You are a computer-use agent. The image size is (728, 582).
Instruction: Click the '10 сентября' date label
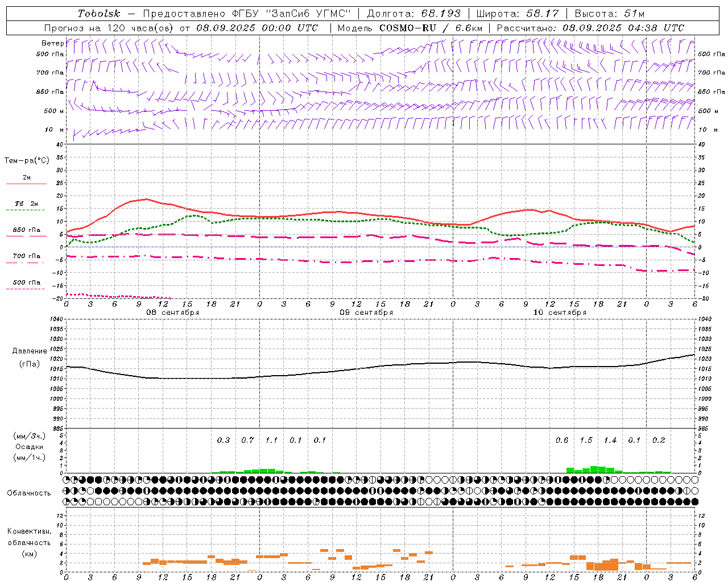(x=560, y=313)
